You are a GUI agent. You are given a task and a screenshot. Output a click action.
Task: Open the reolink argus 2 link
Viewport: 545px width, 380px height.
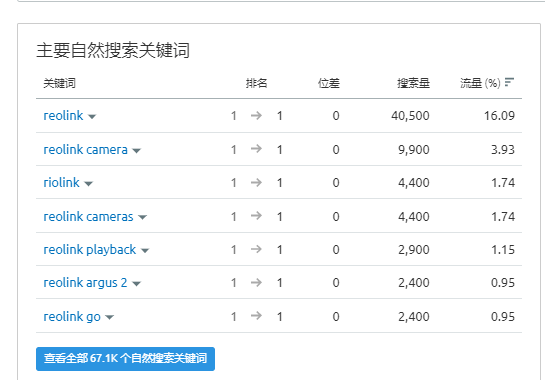(x=86, y=283)
